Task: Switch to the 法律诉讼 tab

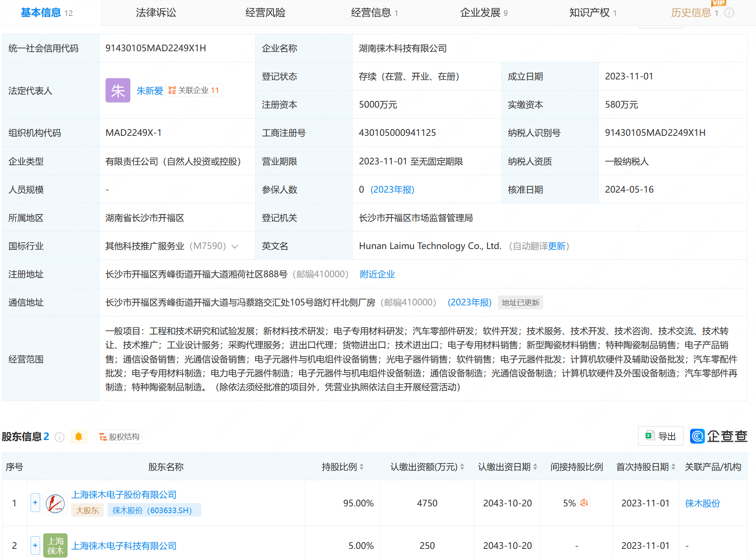Action: [156, 13]
